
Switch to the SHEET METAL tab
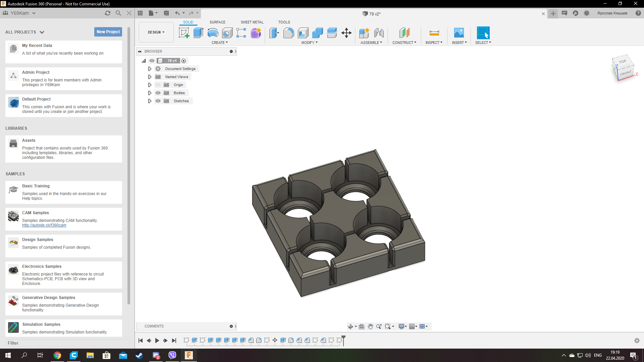[252, 22]
